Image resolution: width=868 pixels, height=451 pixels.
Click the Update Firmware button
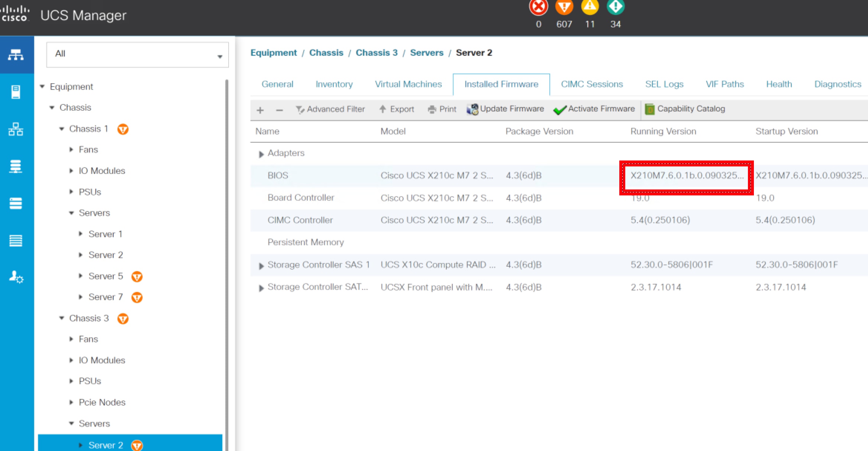(x=505, y=109)
